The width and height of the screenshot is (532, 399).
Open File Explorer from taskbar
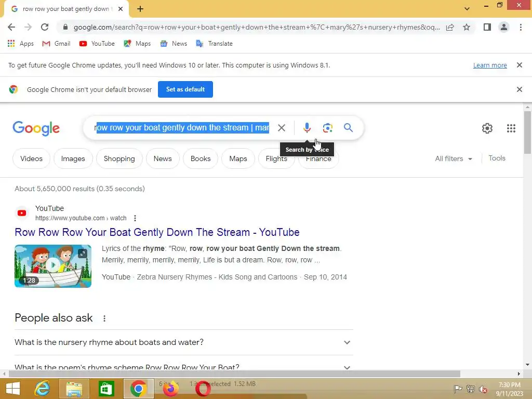pos(74,389)
